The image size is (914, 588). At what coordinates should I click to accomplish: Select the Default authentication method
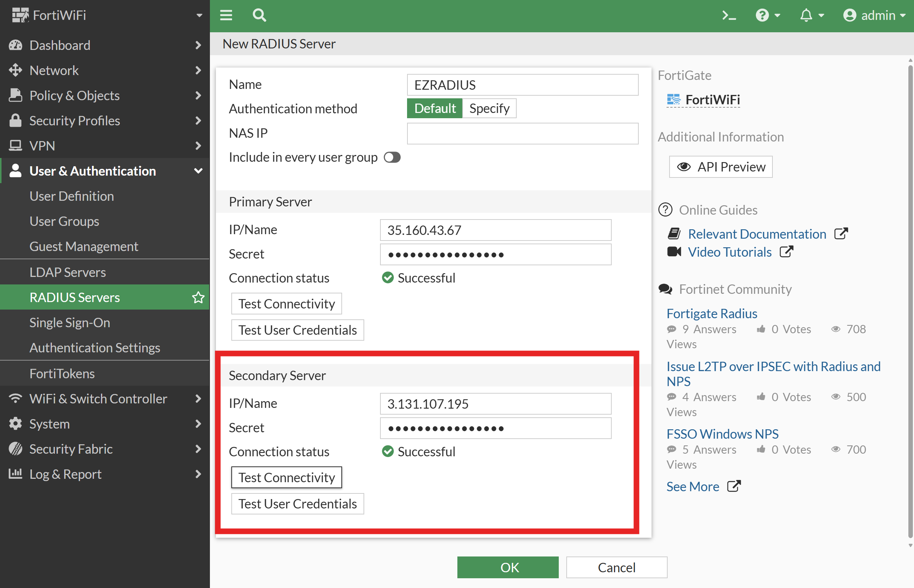click(x=434, y=108)
